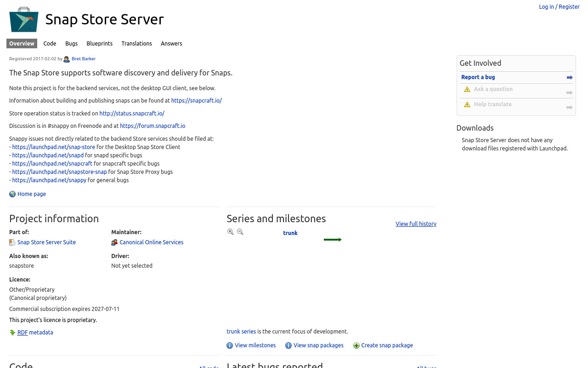Click the Bret Barker person icon
The image size is (588, 368).
(67, 59)
